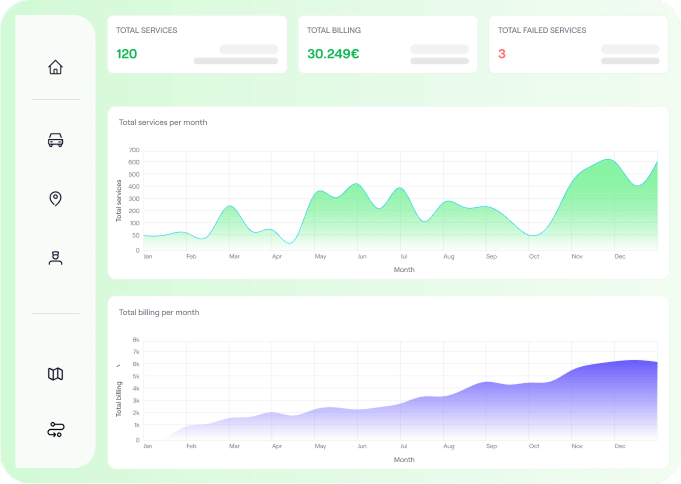Click the route settings icon at sidebar bottom
The width and height of the screenshot is (681, 484).
pos(55,430)
